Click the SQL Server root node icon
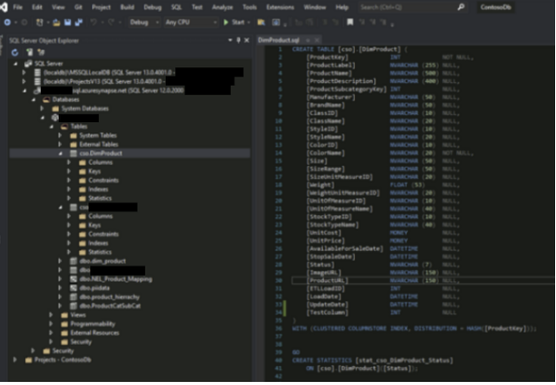The image size is (556, 385). pyautogui.click(x=28, y=63)
